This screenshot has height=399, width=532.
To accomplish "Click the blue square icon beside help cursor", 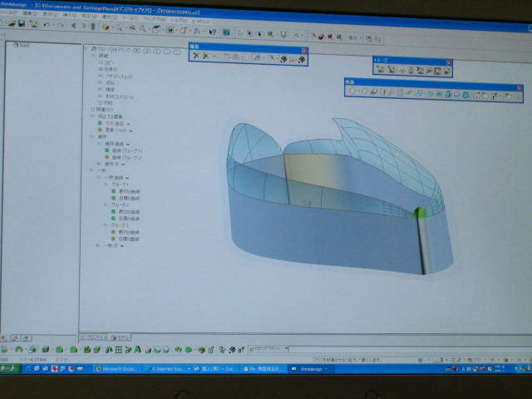I will tap(226, 32).
